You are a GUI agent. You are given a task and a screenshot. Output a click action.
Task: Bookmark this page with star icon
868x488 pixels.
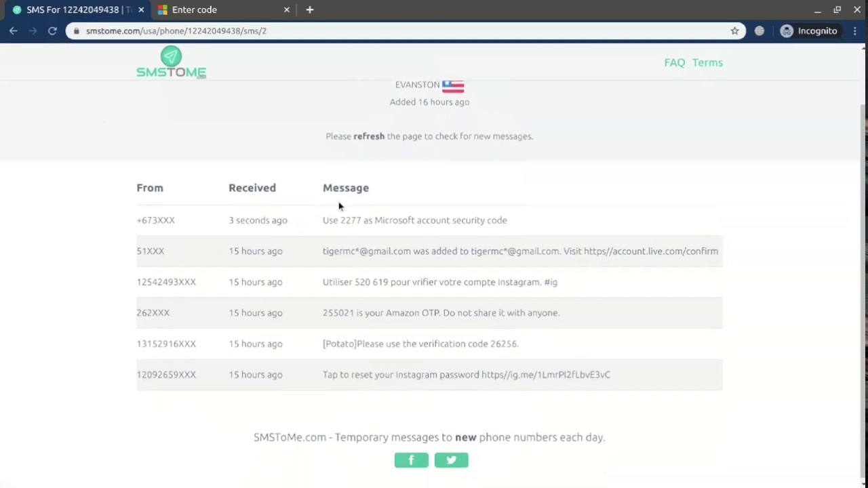tap(734, 30)
